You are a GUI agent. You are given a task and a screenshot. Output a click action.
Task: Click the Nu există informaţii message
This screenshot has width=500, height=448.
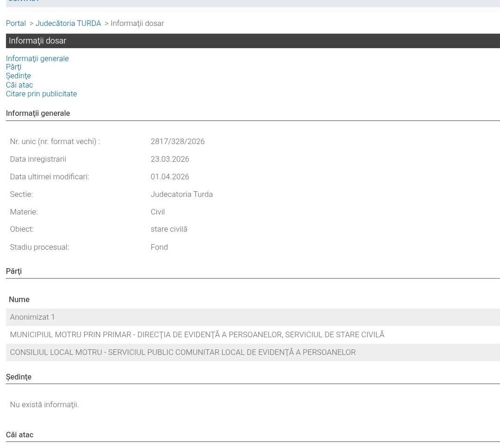(44, 404)
